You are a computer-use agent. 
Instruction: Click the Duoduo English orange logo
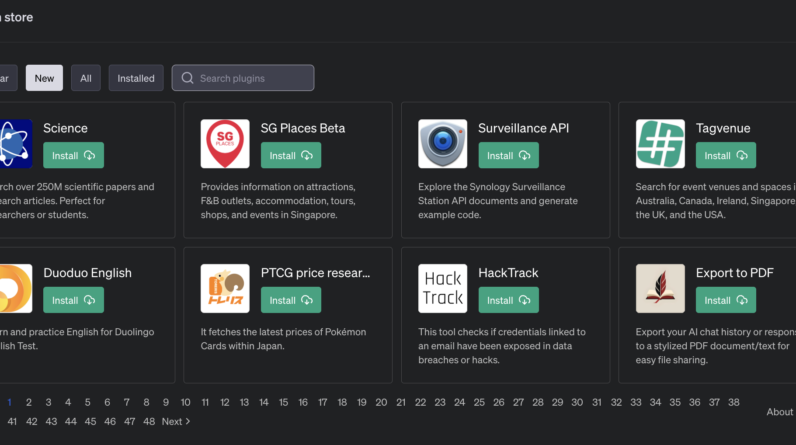point(15,288)
